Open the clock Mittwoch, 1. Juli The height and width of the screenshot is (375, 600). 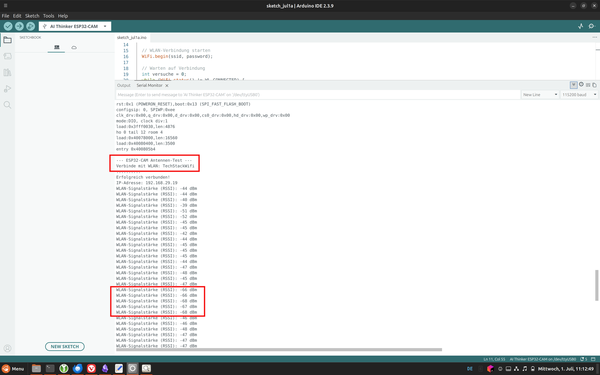(x=566, y=368)
